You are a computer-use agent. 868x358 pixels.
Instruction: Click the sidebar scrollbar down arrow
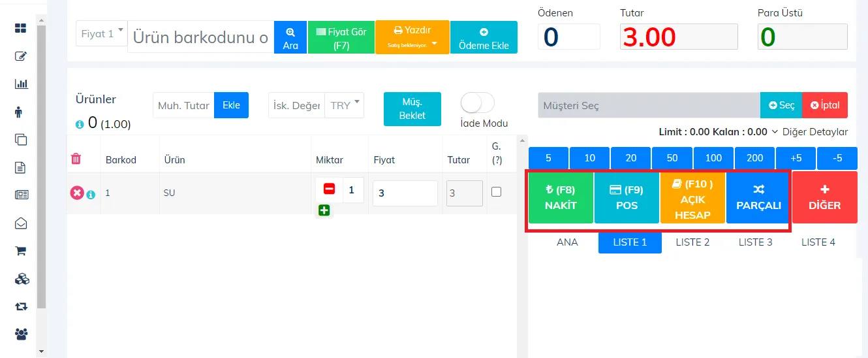point(42,351)
